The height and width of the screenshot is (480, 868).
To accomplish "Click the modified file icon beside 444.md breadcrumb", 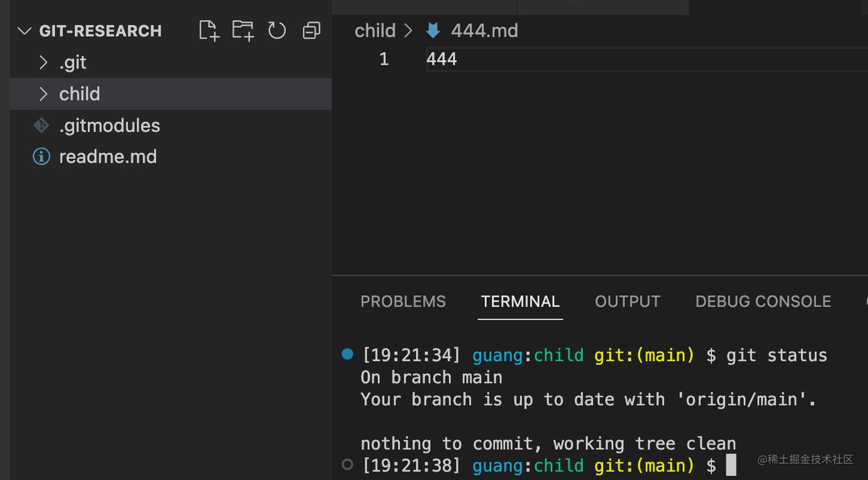I will pyautogui.click(x=433, y=30).
